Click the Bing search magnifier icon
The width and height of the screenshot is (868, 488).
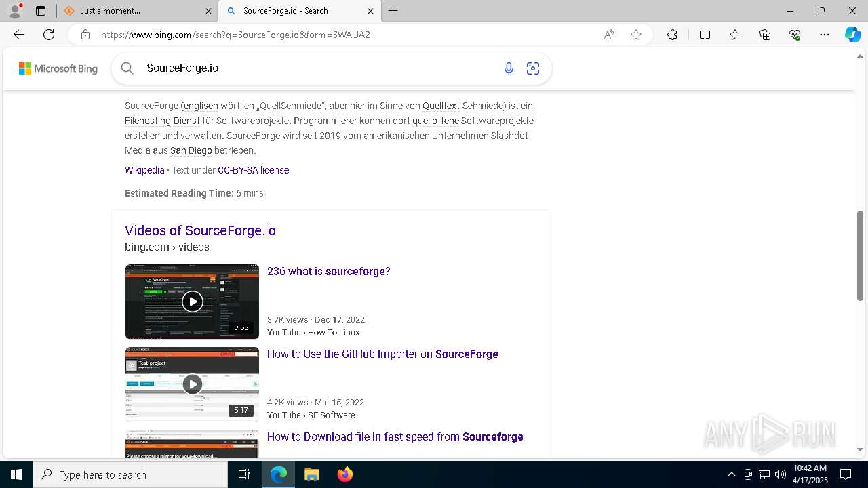tap(127, 68)
